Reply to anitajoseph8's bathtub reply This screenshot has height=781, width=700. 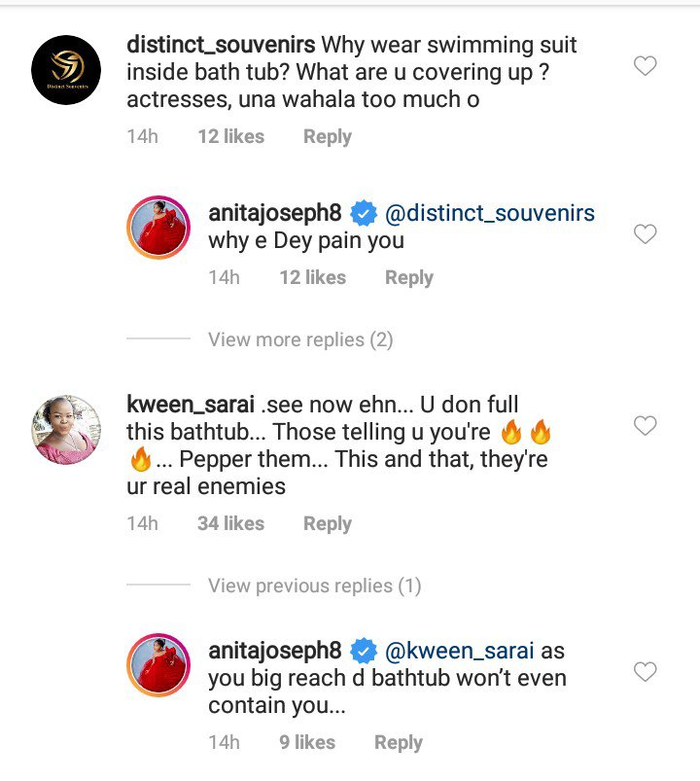click(399, 743)
